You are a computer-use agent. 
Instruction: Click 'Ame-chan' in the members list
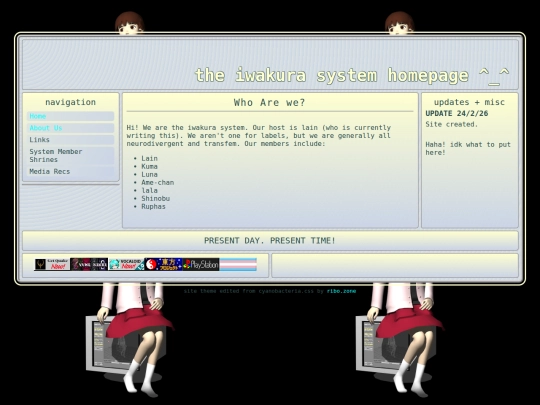[157, 183]
